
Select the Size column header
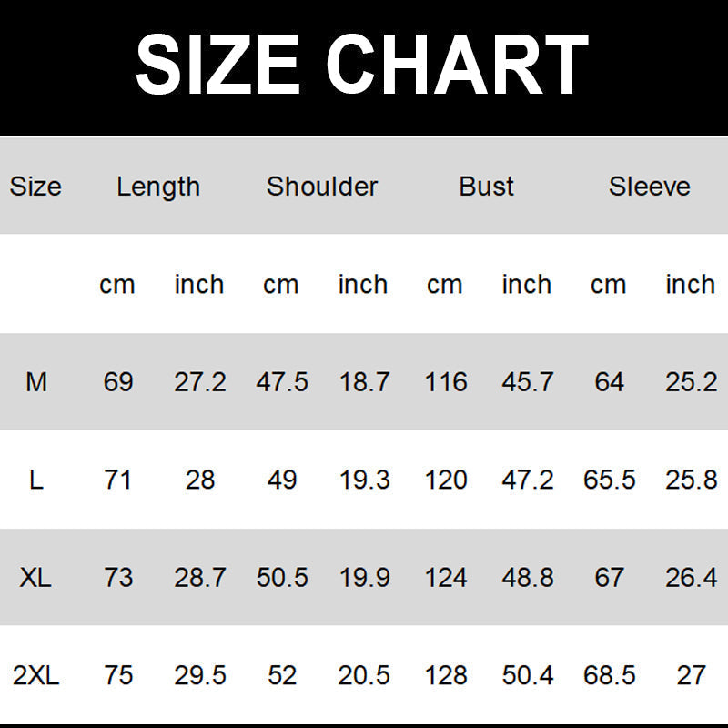[35, 187]
